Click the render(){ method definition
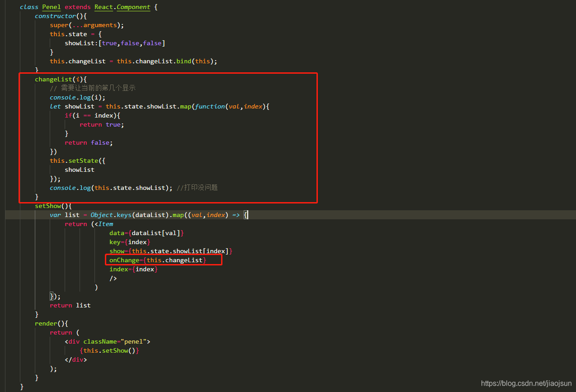 coord(52,324)
